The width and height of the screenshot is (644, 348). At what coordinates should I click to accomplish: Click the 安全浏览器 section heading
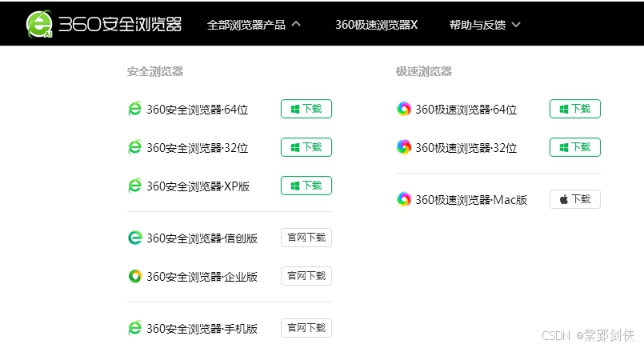click(155, 71)
